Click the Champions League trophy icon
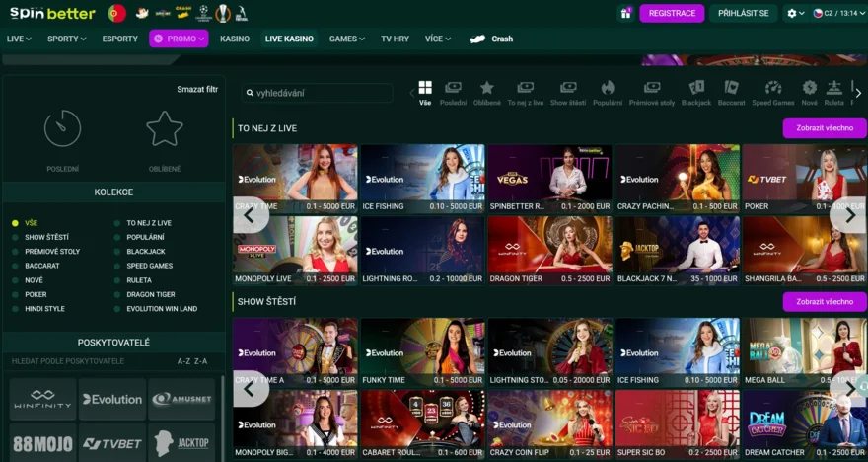 pos(204,13)
